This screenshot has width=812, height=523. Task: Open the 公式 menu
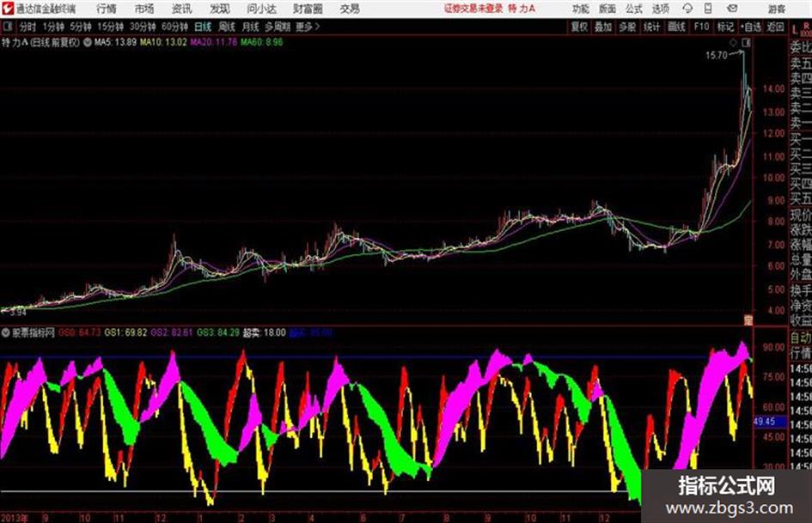pyautogui.click(x=634, y=9)
